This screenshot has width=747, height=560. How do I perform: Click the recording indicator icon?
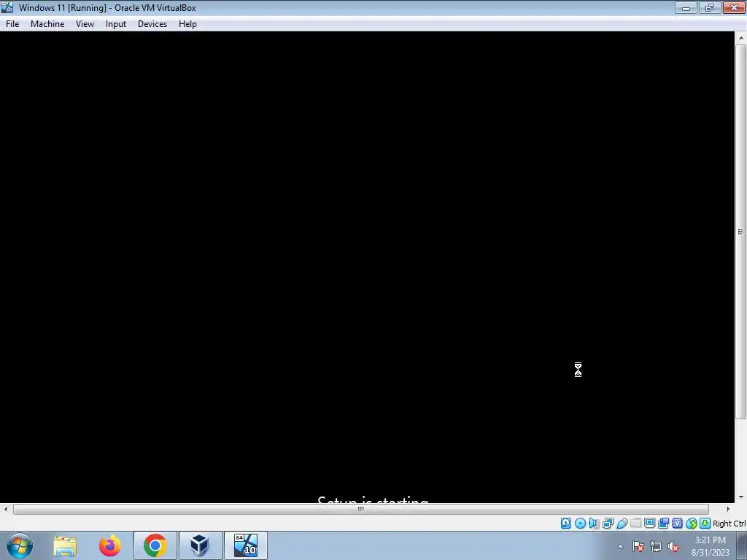(x=663, y=524)
